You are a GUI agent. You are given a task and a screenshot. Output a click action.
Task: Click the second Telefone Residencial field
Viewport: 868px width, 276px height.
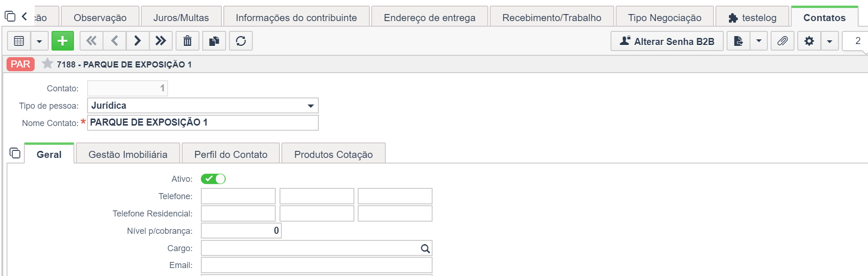[317, 214]
